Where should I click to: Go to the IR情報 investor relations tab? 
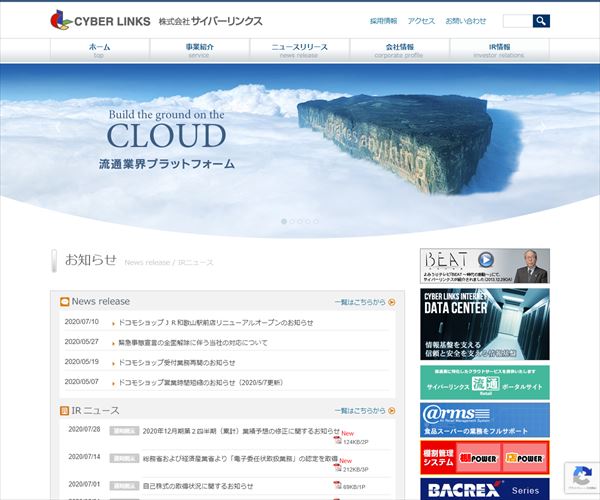point(500,50)
